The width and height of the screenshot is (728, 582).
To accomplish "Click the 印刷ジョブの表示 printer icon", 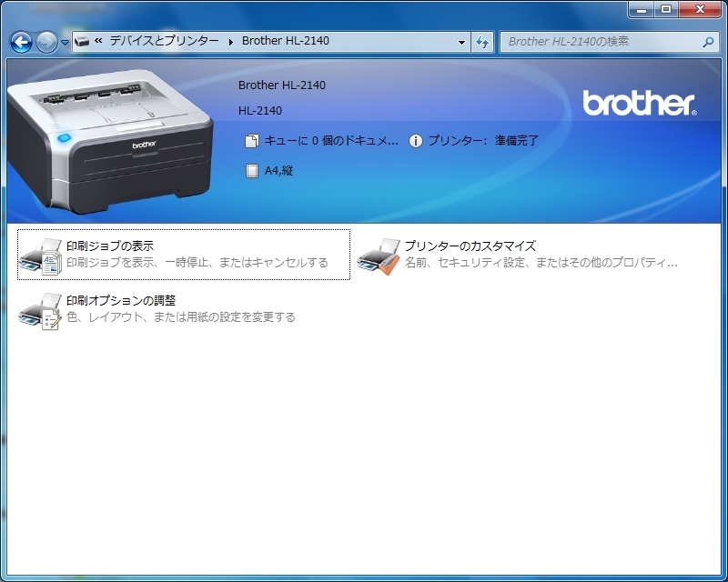I will pos(40,256).
